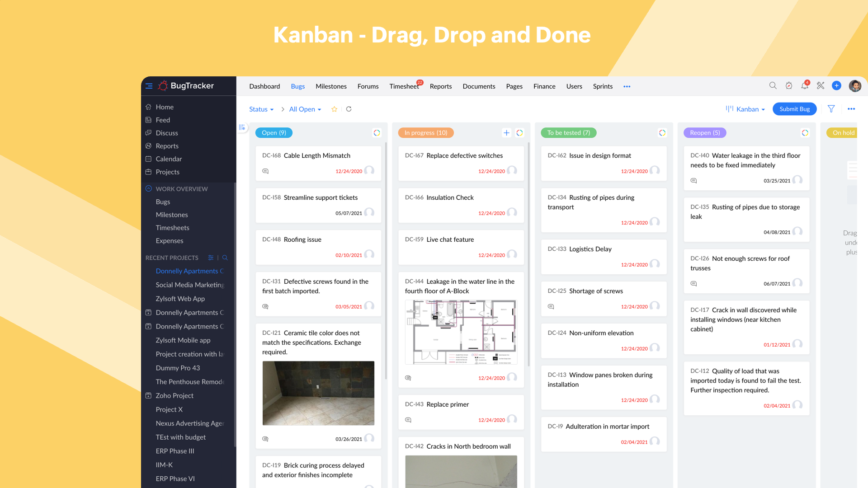Viewport: 868px width, 488px height.
Task: Expand the All Open filter dropdown
Action: 305,109
